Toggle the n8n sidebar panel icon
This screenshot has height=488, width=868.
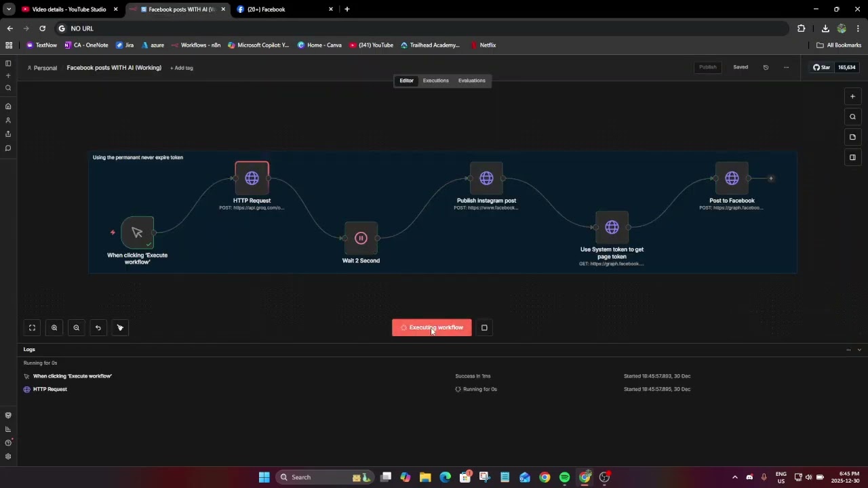8,63
